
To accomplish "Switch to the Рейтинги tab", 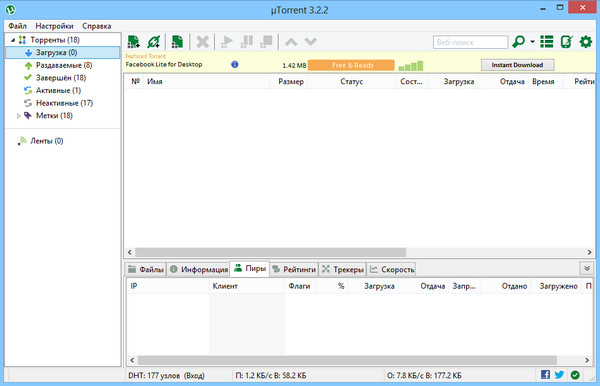I will click(294, 269).
